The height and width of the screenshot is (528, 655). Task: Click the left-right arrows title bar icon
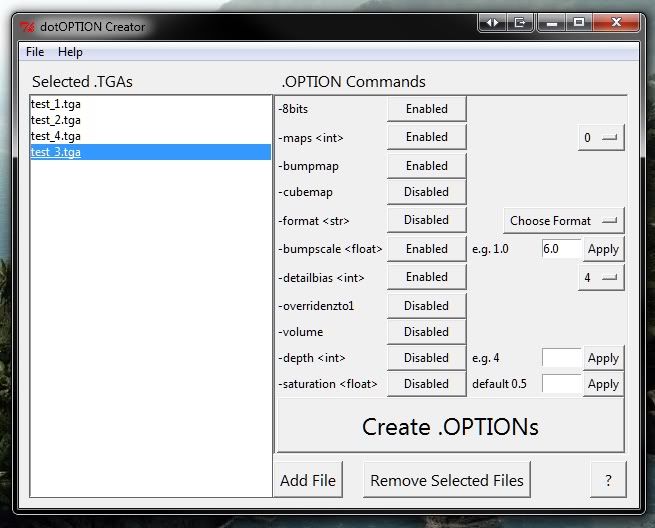click(493, 22)
